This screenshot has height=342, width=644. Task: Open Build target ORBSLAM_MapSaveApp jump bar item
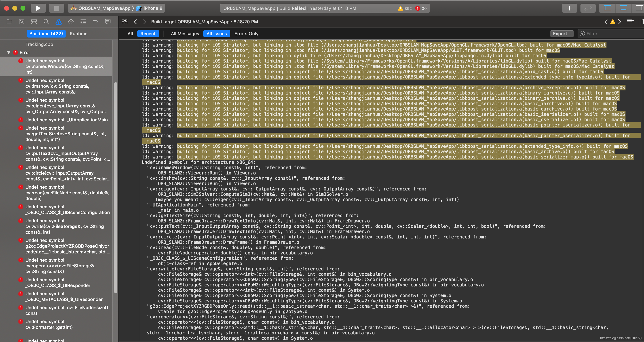point(205,22)
